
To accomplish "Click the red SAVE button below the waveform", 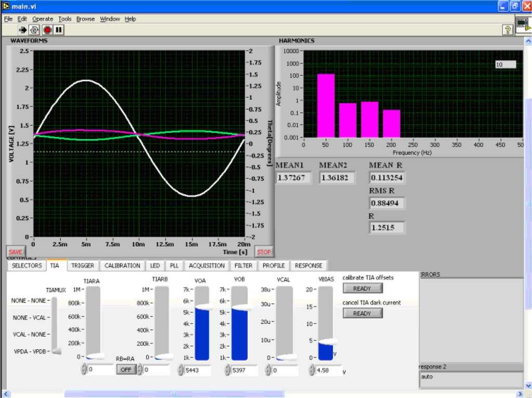I will pyautogui.click(x=15, y=252).
